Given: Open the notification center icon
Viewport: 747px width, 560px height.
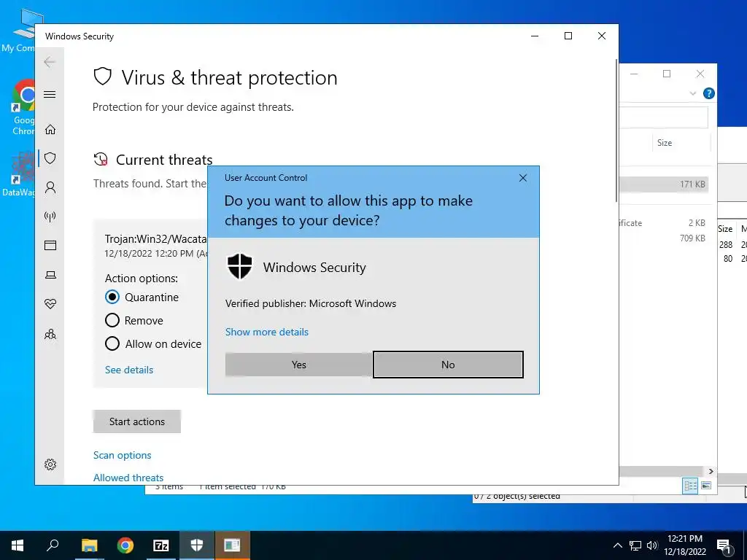Looking at the screenshot, I should click(x=724, y=546).
